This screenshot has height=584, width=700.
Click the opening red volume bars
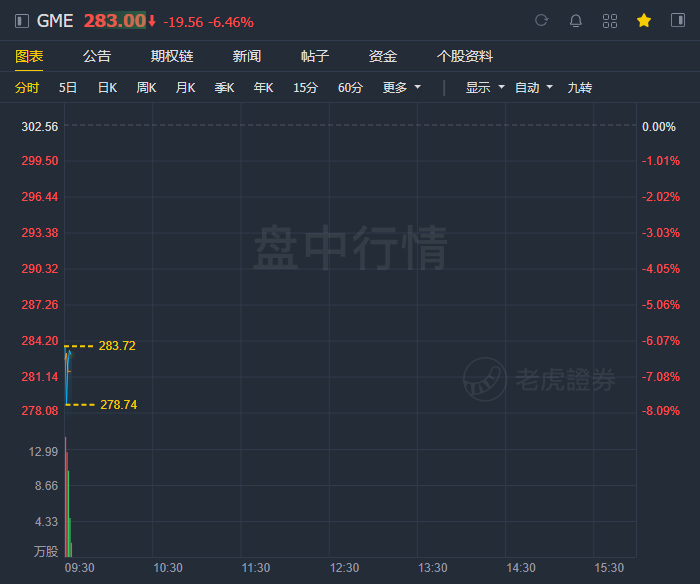tap(67, 498)
